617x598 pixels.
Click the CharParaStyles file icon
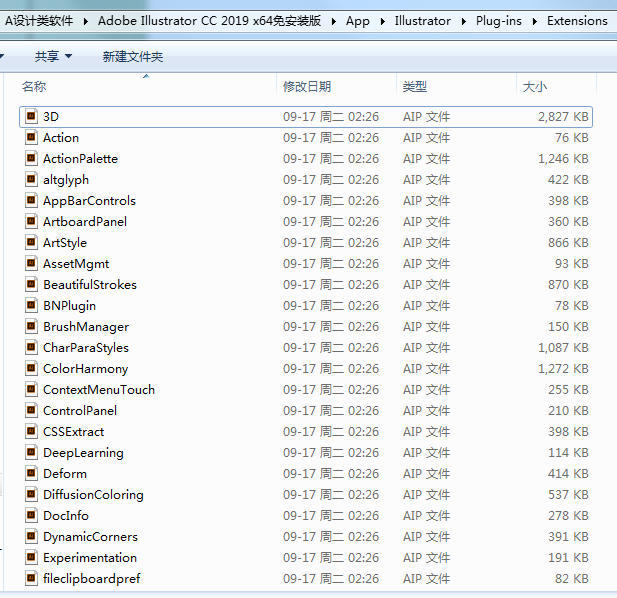pyautogui.click(x=31, y=347)
